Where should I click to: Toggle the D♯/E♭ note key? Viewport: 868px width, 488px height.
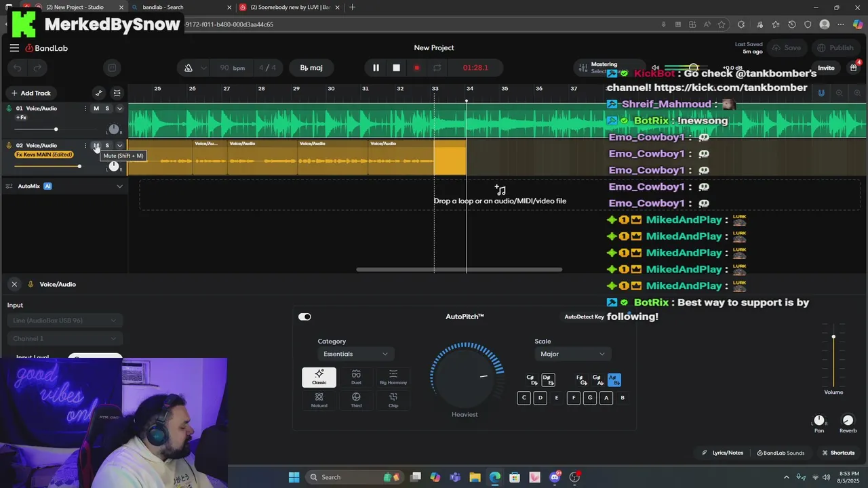(548, 380)
